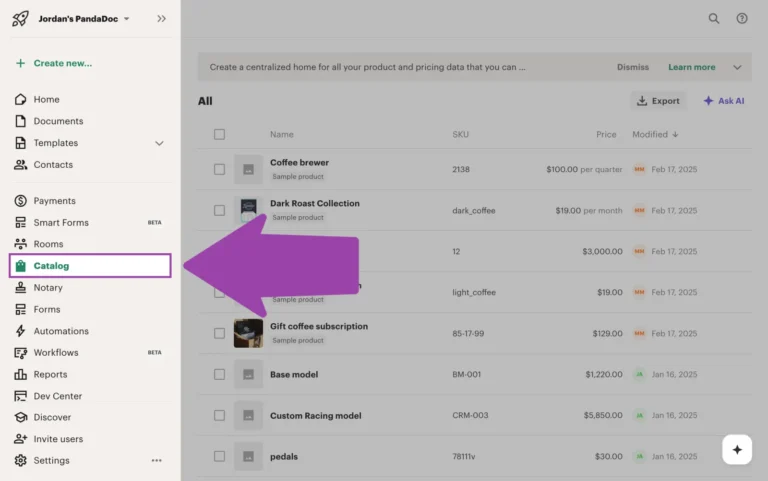Screen dimensions: 768x481
Task: Click the Discover graduation cap icon
Action: click(x=20, y=417)
